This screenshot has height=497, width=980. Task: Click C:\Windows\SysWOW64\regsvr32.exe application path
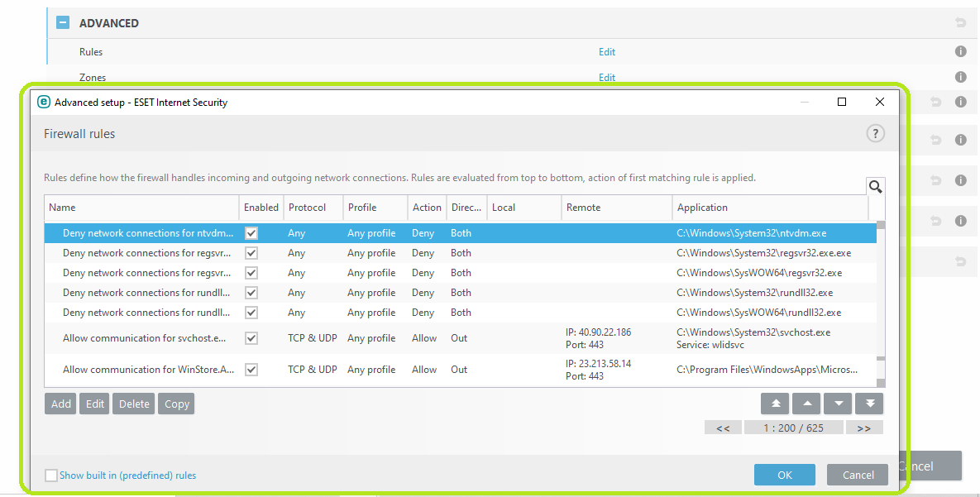pos(758,273)
